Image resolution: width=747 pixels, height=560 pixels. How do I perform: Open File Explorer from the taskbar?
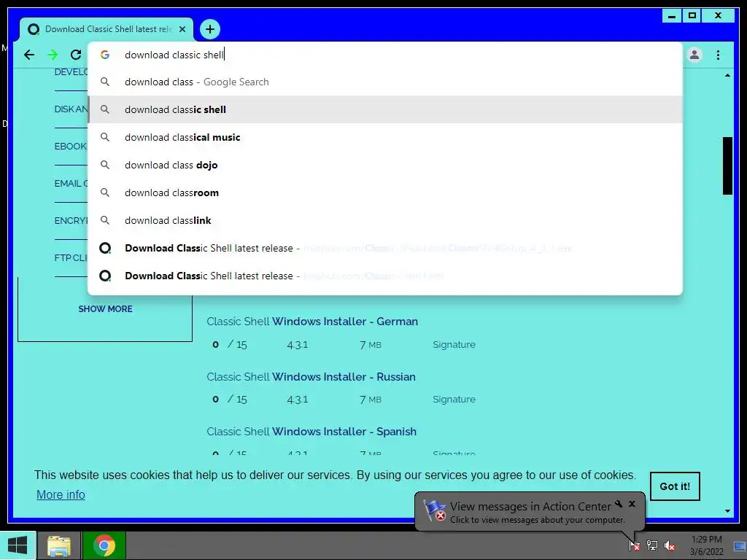(59, 545)
